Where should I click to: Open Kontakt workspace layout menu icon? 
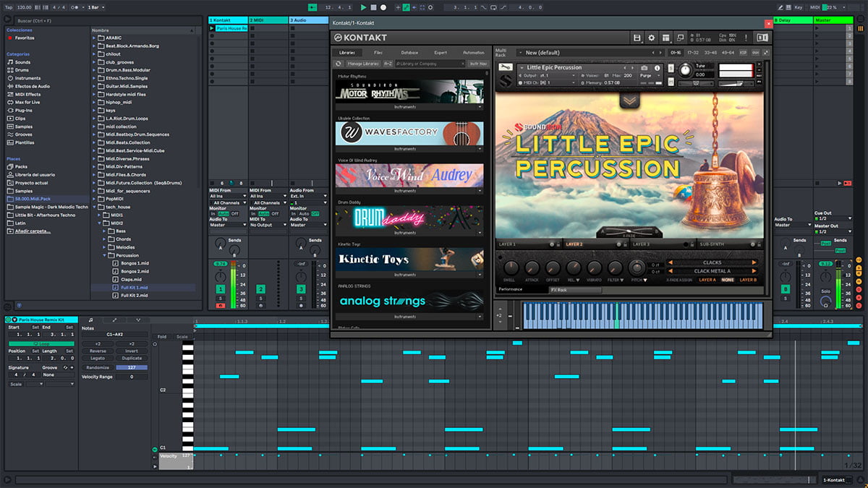pos(666,38)
